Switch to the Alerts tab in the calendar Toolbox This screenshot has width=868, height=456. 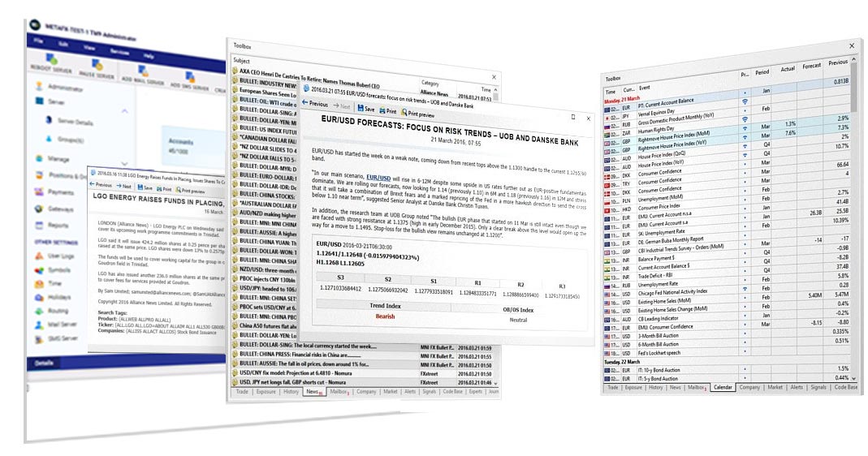796,387
